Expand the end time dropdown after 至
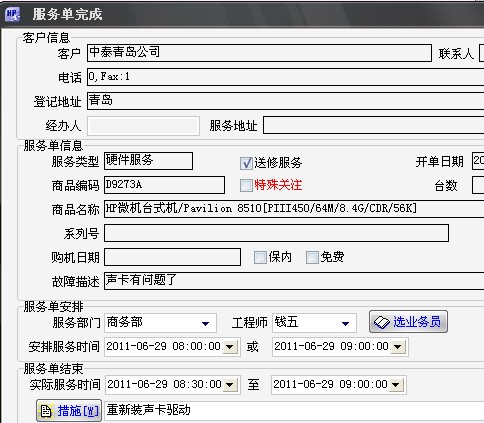484x423 pixels. tap(396, 385)
